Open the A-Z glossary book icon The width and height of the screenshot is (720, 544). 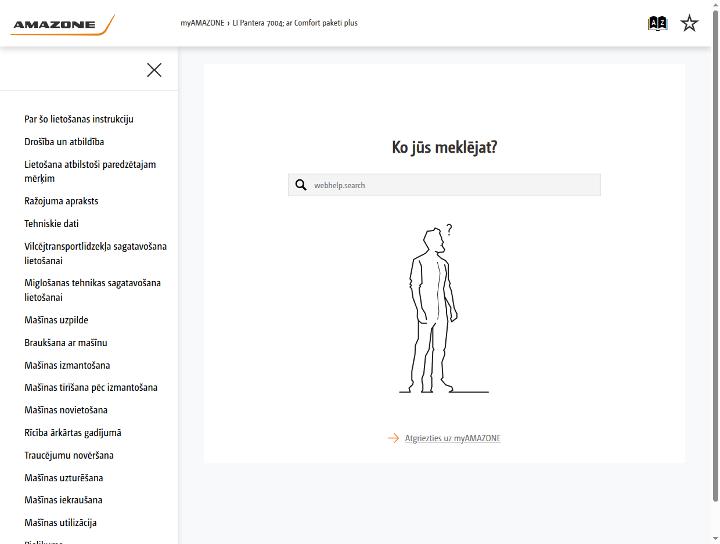[x=657, y=23]
